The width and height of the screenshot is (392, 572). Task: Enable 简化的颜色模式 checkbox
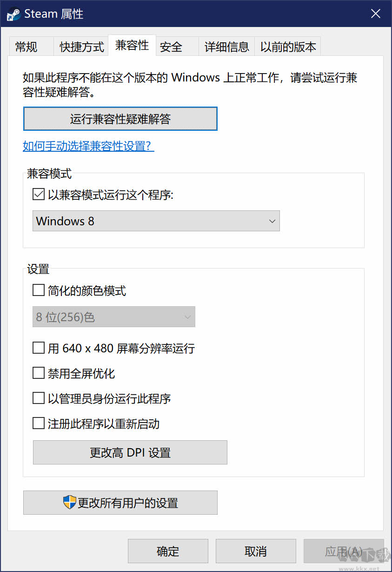38,291
